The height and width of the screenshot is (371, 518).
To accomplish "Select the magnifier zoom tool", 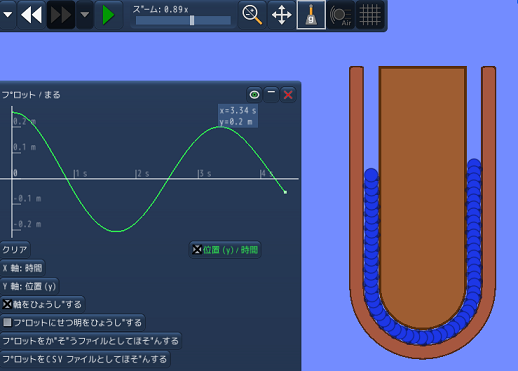I will (252, 15).
